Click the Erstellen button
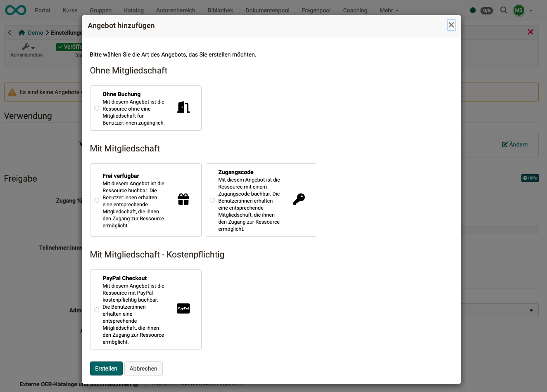The width and height of the screenshot is (547, 392). pos(106,368)
